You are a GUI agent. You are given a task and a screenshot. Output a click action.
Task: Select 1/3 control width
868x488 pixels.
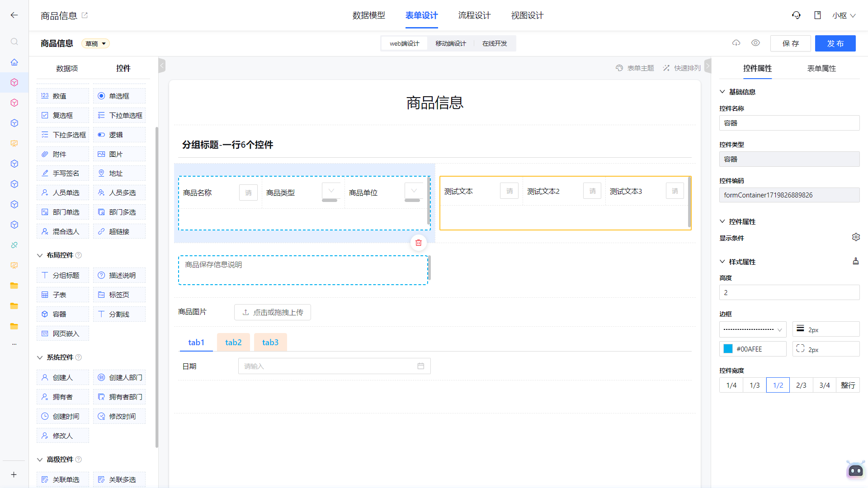[x=755, y=385]
